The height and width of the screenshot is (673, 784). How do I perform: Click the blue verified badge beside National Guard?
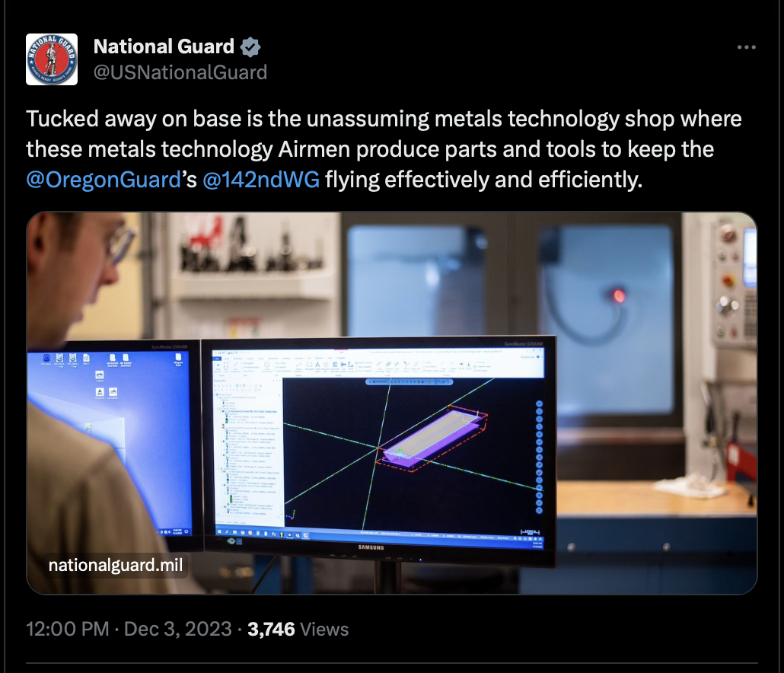pos(250,47)
